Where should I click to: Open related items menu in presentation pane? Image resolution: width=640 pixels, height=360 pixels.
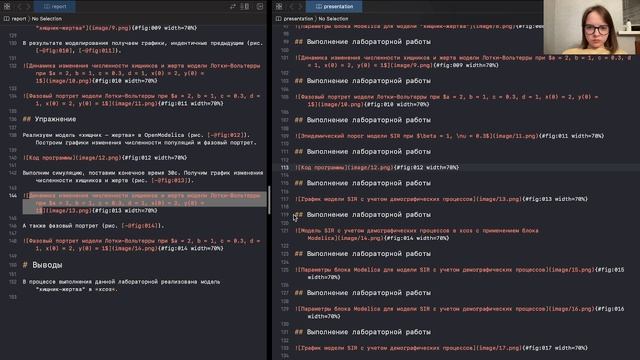click(279, 6)
